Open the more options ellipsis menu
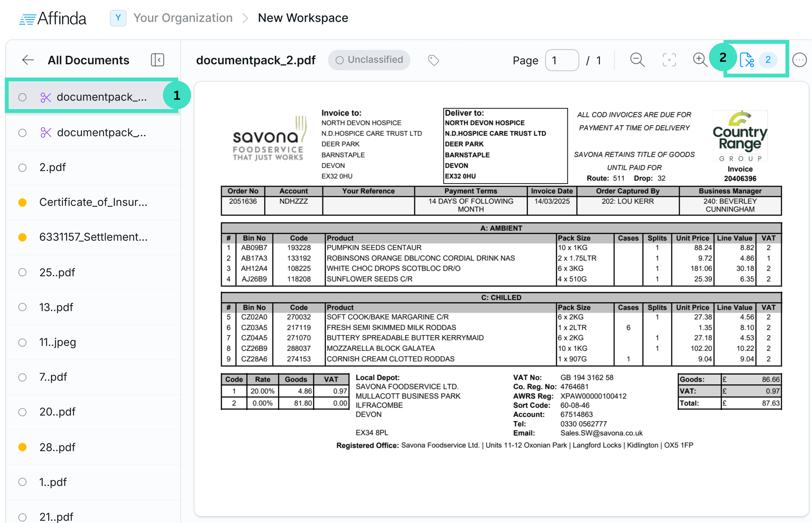812x523 pixels. point(800,60)
